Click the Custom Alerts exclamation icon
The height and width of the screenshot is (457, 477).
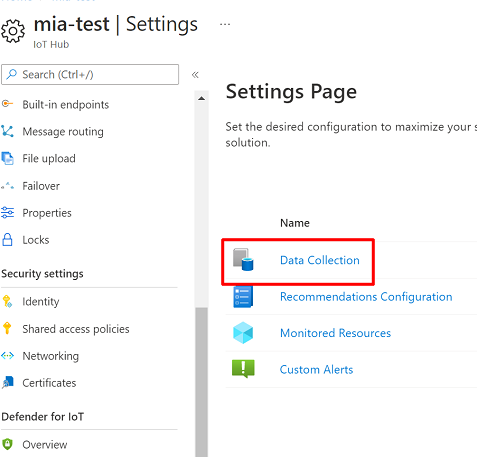(x=243, y=369)
